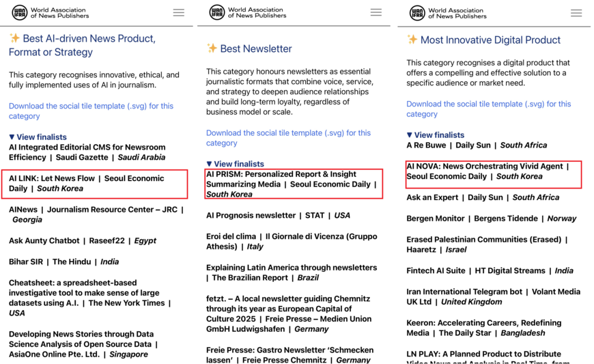Image resolution: width=594 pixels, height=364 pixels.
Task: Collapse View finalists under Best Newsletter
Action: coord(235,164)
